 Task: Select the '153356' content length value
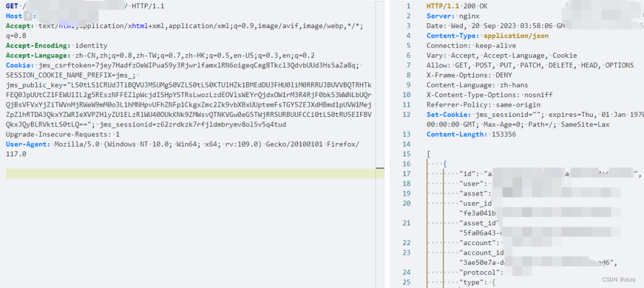pos(503,134)
